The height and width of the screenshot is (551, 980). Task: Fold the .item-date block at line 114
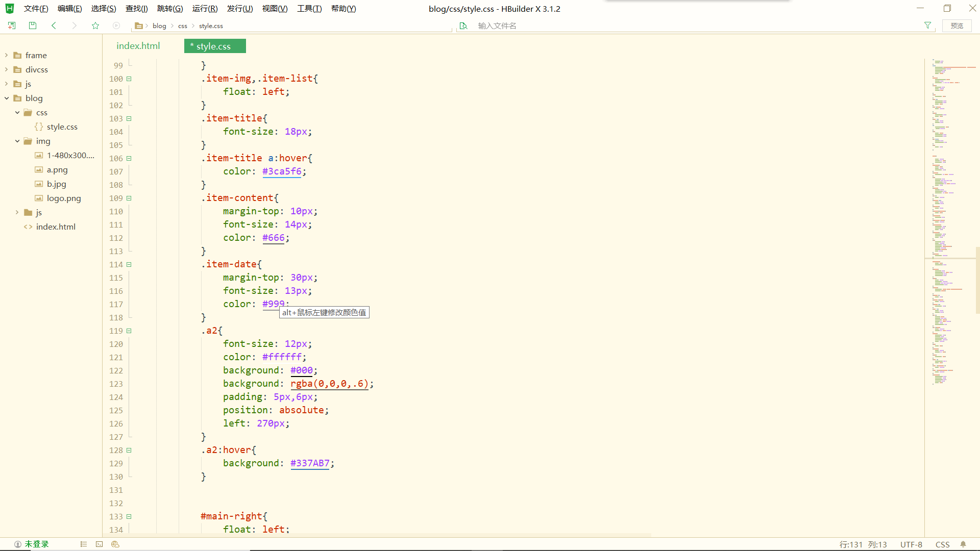point(129,264)
